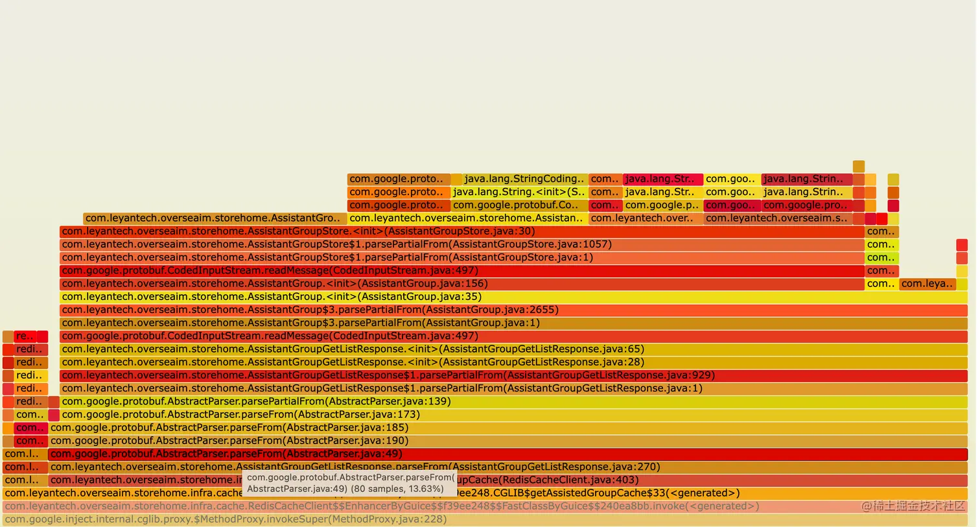
Task: Select the com.leya.. frame on right
Action: coord(927,284)
